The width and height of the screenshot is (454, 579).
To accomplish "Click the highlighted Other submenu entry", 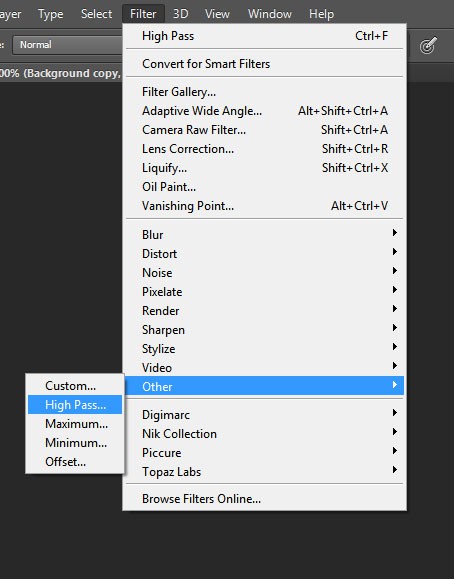I will tap(264, 386).
